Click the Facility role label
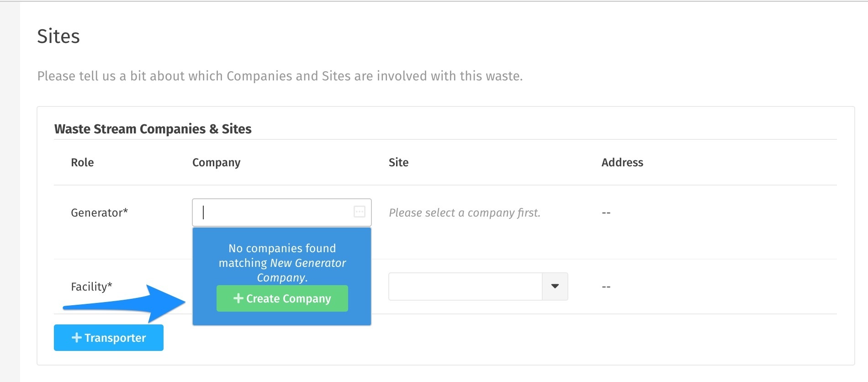 (x=91, y=286)
